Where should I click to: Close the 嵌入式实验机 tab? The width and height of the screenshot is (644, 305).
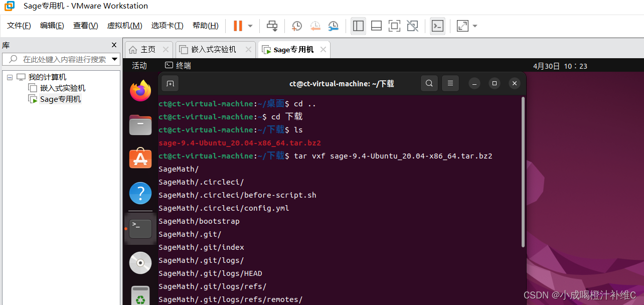(x=248, y=49)
